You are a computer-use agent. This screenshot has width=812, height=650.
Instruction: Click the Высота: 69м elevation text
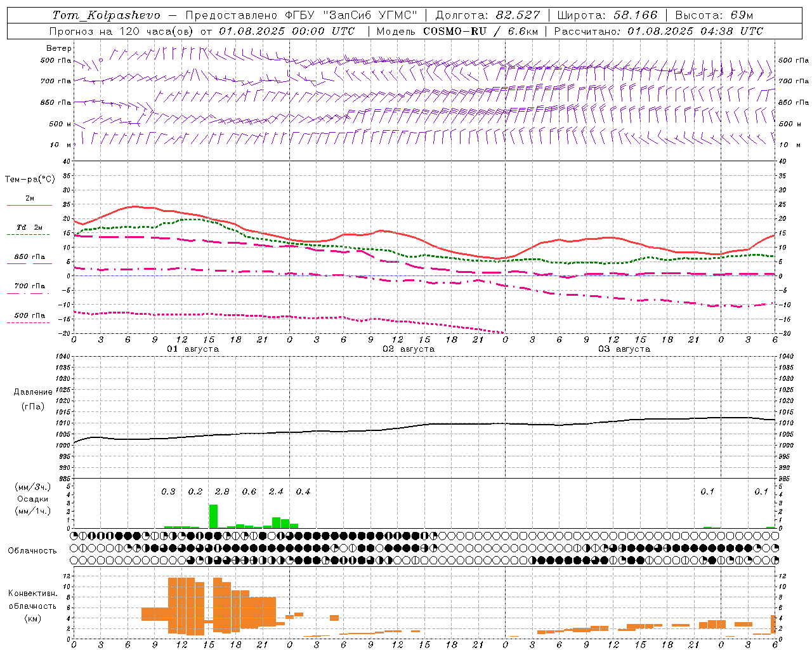[714, 15]
